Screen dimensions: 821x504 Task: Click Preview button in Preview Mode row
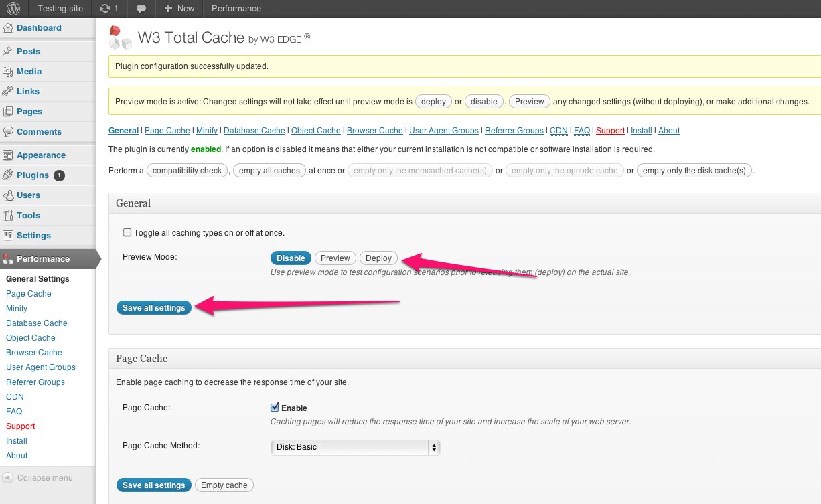click(x=335, y=258)
